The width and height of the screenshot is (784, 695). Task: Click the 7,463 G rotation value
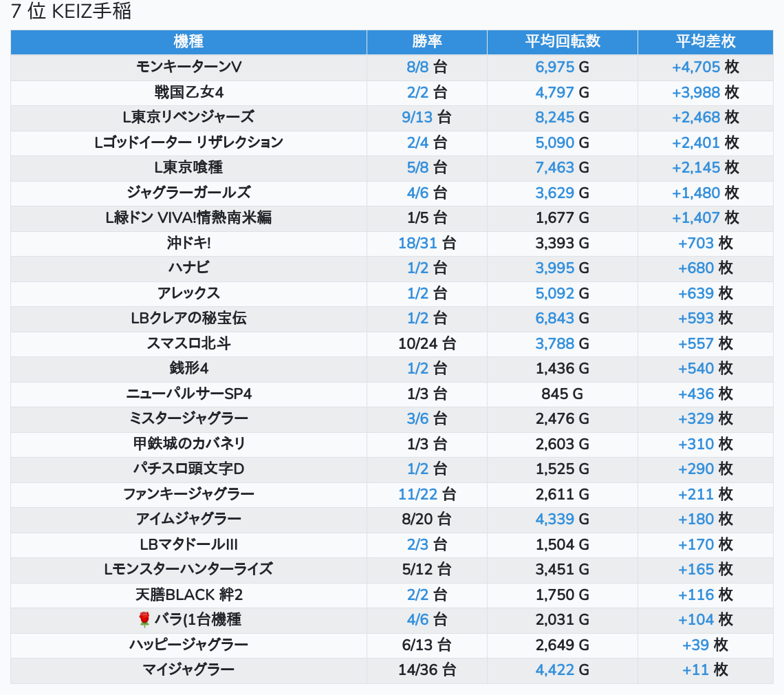(563, 168)
